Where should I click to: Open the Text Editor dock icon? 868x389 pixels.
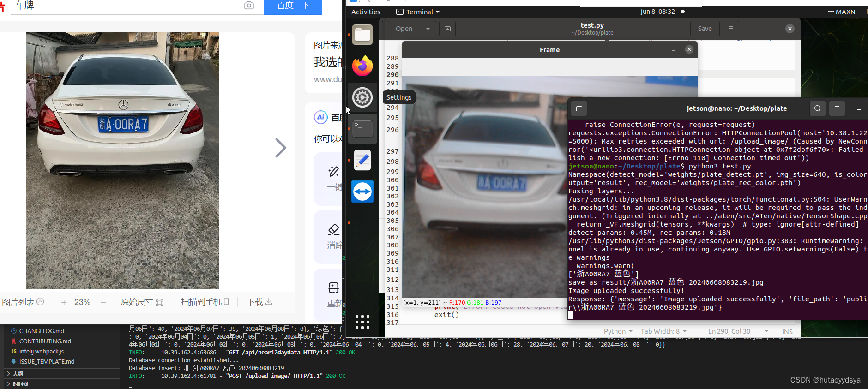(x=362, y=160)
